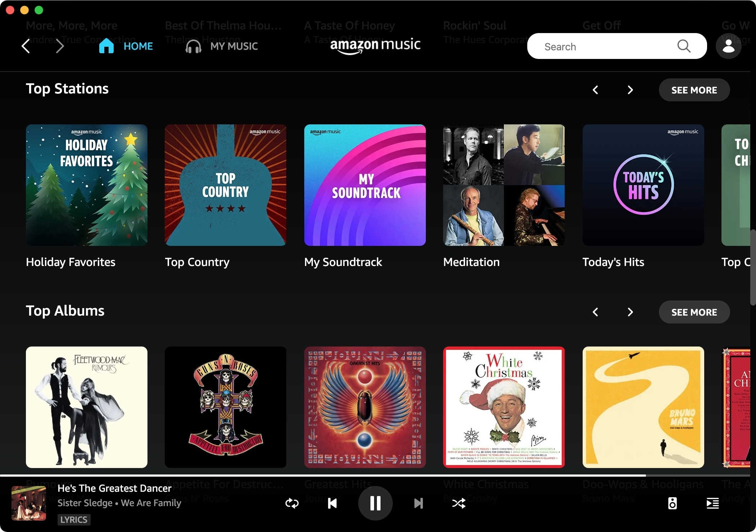This screenshot has height=532, width=756.
Task: Click Sister Sledge • We Are Family text
Action: click(119, 503)
